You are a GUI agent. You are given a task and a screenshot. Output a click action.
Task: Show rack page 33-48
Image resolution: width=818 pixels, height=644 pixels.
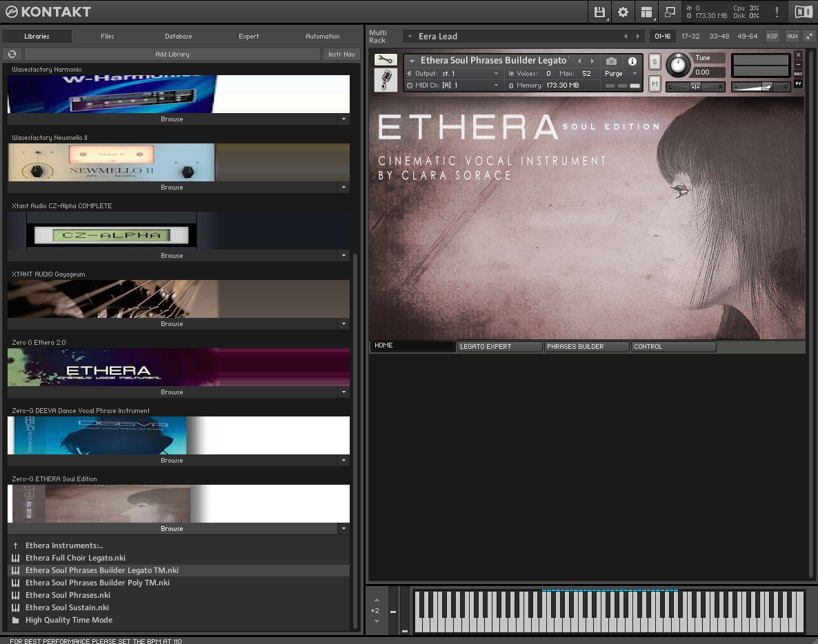pyautogui.click(x=719, y=36)
